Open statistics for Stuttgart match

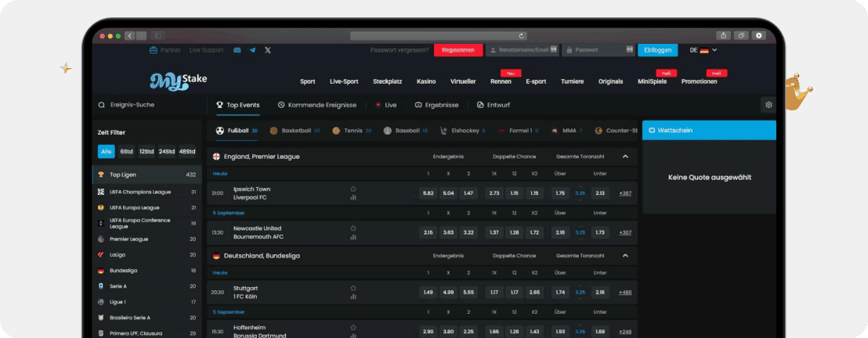[353, 297]
